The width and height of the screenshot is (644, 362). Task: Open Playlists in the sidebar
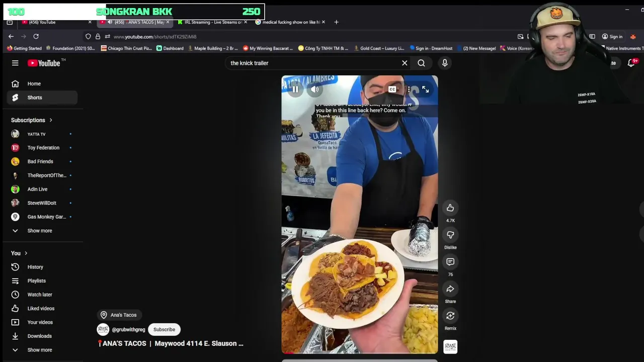coord(42,281)
